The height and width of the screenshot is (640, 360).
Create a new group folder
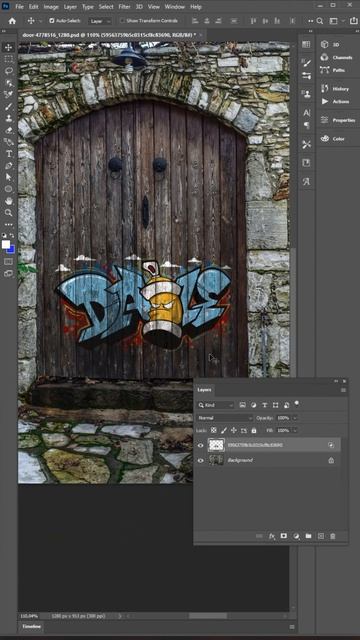(309, 536)
